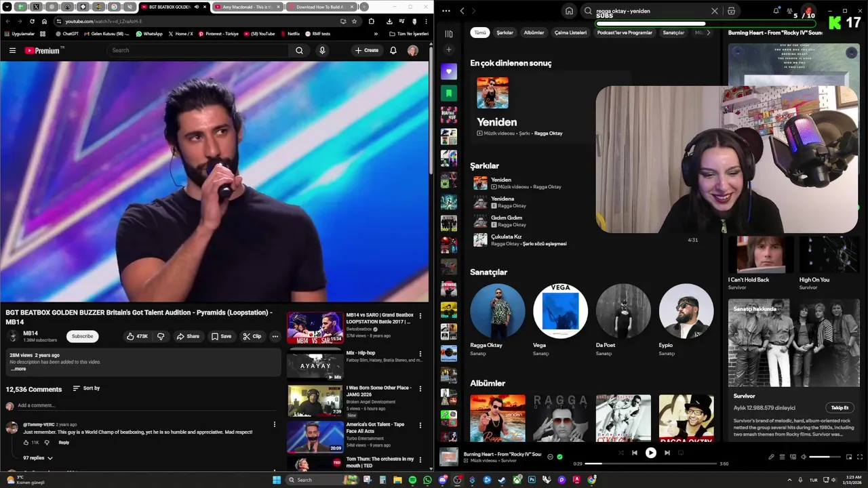Open the YouTube hamburger guide menu
868x488 pixels.
[x=12, y=50]
